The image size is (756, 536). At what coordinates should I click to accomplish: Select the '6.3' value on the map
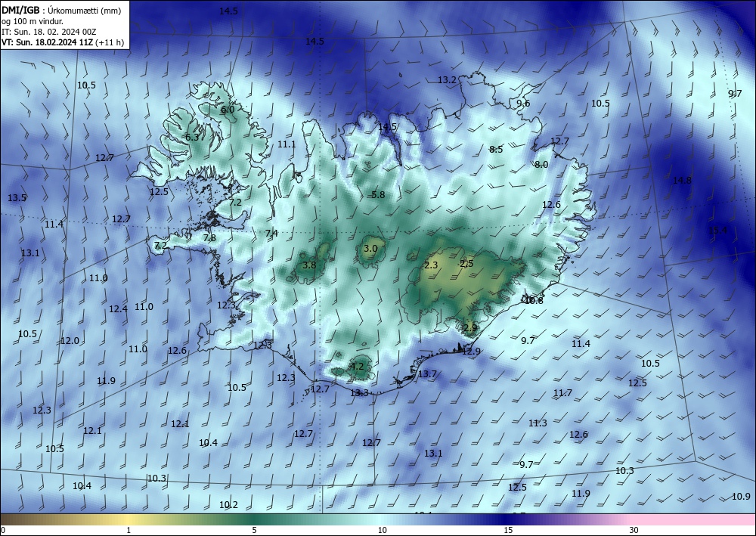coord(192,138)
